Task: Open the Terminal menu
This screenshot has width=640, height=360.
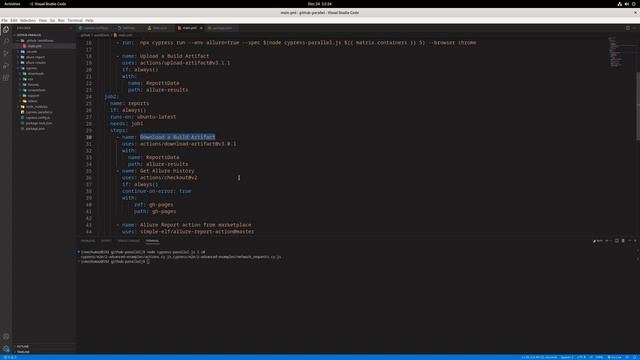Action: (x=75, y=20)
